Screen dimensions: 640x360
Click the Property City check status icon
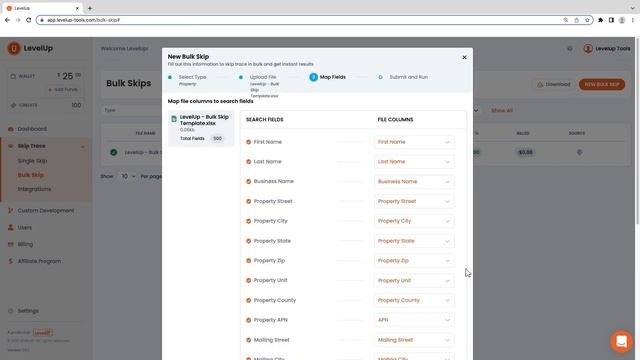(x=248, y=221)
